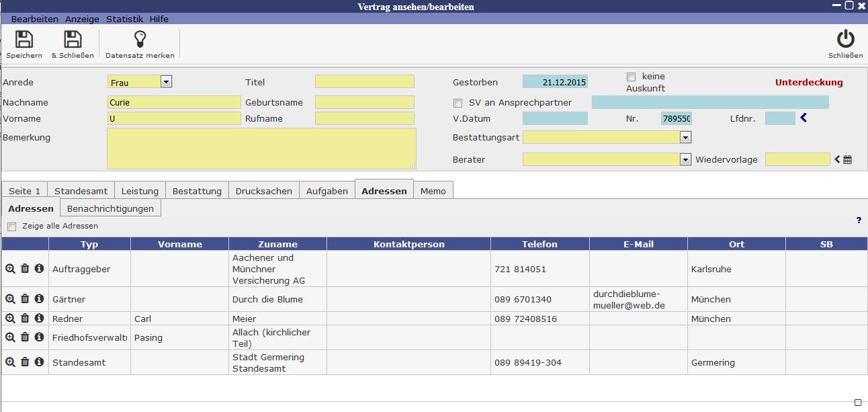Screen dimensions: 868x412
Task: Click the Datensatz merken lightbulb icon
Action: (140, 40)
